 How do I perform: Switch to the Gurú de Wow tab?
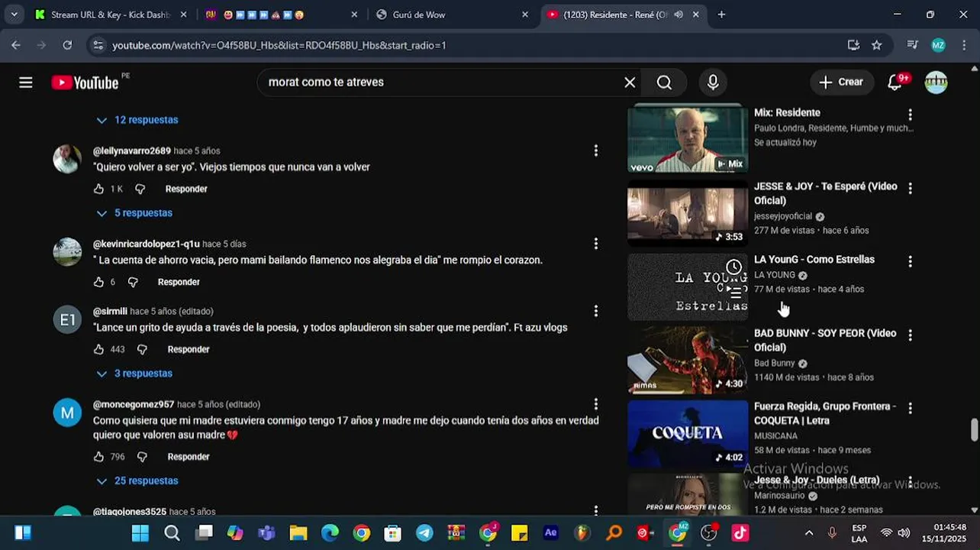pos(452,15)
